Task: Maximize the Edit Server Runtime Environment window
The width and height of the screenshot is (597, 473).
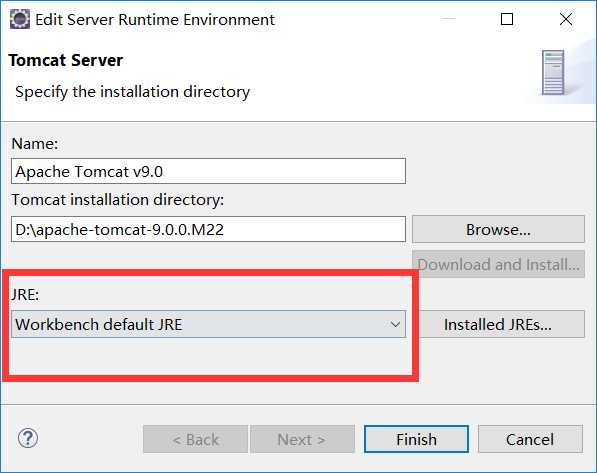Action: click(x=507, y=19)
